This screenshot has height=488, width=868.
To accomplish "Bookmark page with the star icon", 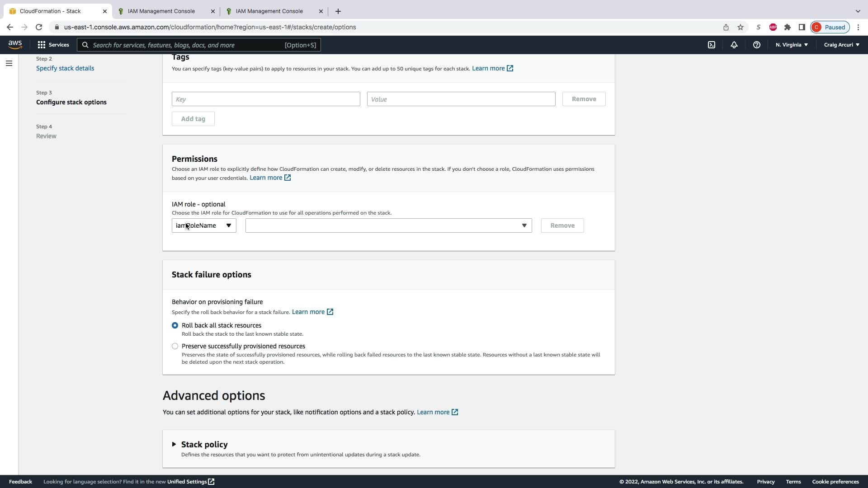I will tap(741, 27).
